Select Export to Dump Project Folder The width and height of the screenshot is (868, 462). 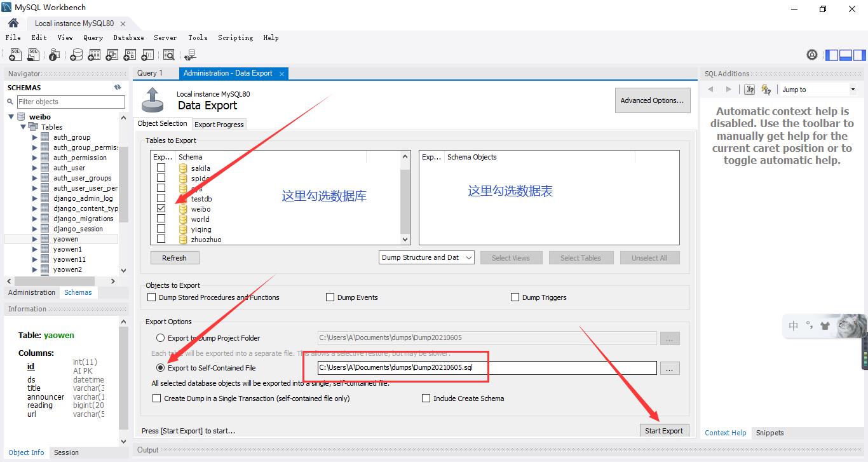click(x=160, y=338)
